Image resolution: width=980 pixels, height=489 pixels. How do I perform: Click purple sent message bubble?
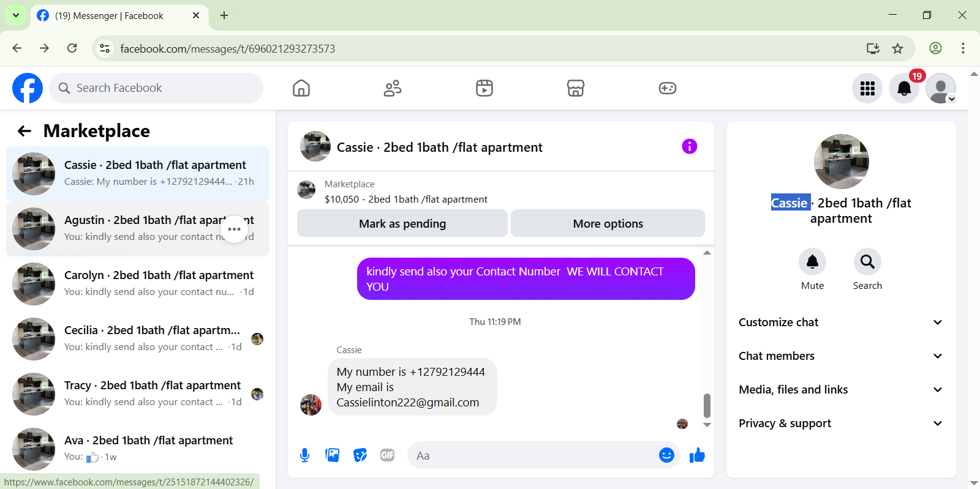pyautogui.click(x=526, y=278)
